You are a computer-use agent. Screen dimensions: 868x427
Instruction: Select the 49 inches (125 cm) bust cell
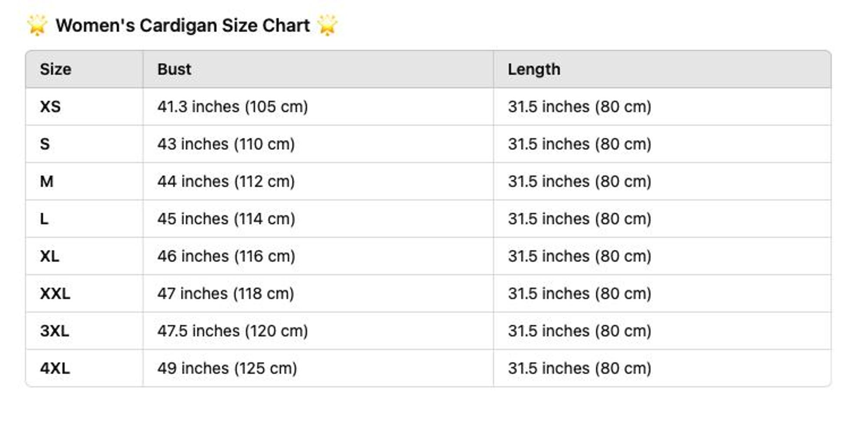227,368
